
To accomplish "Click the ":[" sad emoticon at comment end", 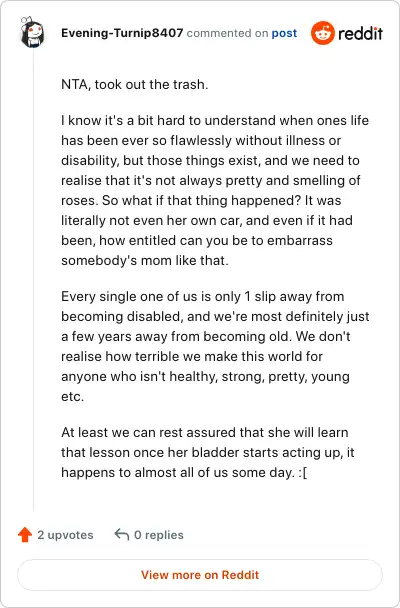I will pyautogui.click(x=303, y=472).
